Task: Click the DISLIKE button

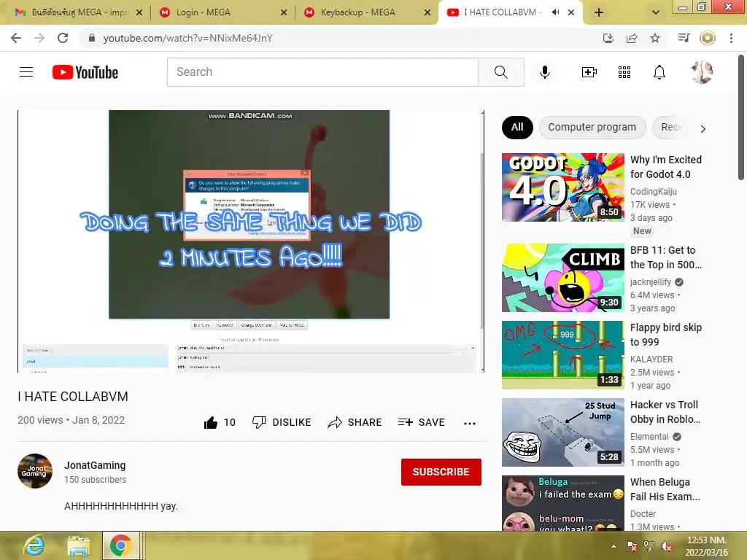Action: click(282, 422)
